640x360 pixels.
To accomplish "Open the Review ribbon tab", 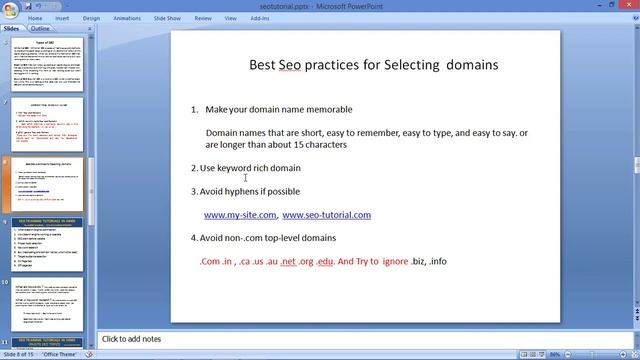I will pos(203,18).
